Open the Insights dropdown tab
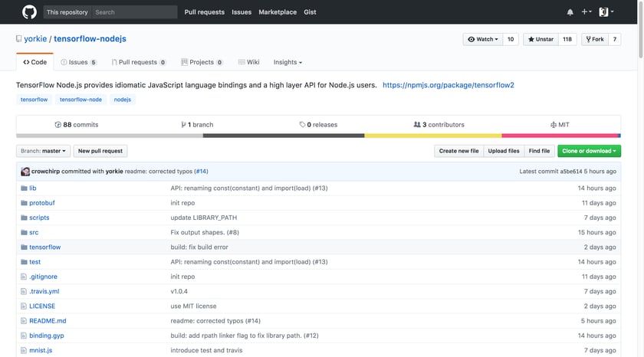 (x=287, y=62)
